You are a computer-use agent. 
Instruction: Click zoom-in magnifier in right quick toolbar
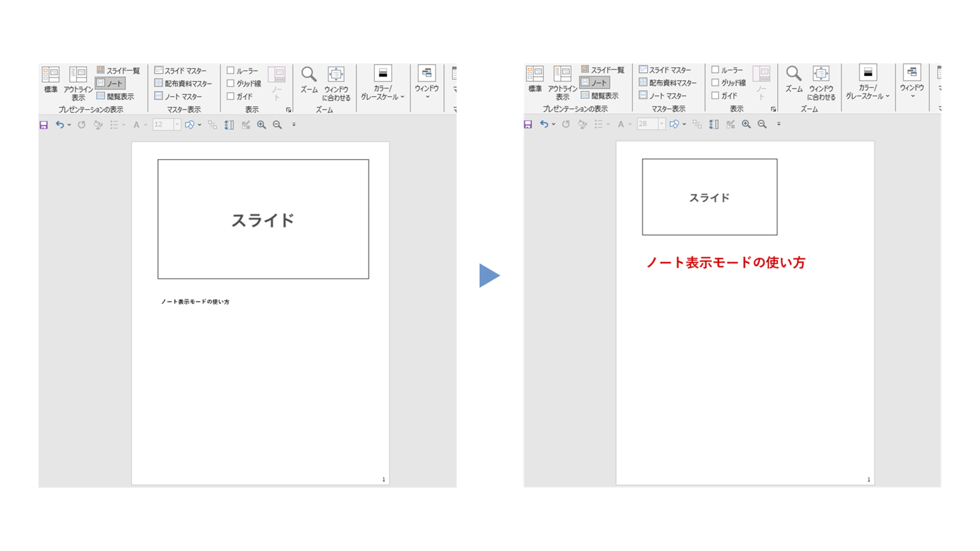pyautogui.click(x=746, y=125)
